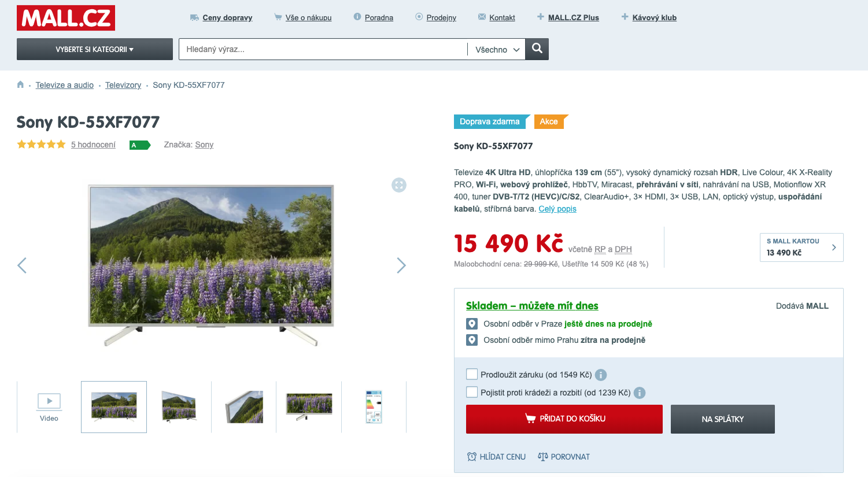Click Skladem – můžete mít dnes link
The image size is (868, 477).
532,306
